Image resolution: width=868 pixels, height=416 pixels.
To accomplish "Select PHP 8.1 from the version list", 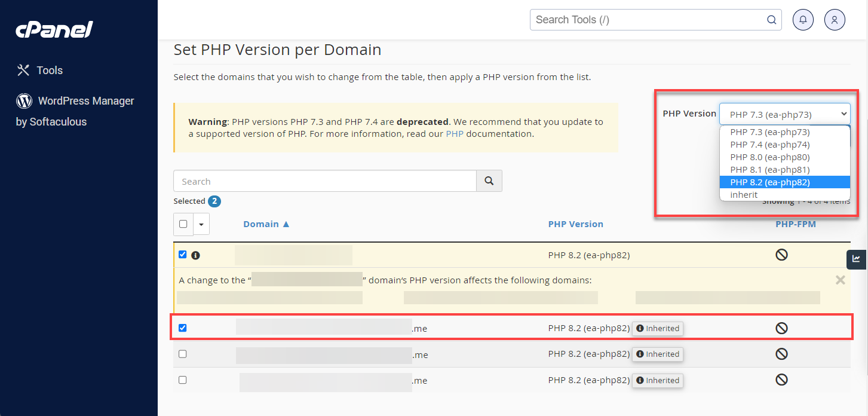I will (770, 169).
